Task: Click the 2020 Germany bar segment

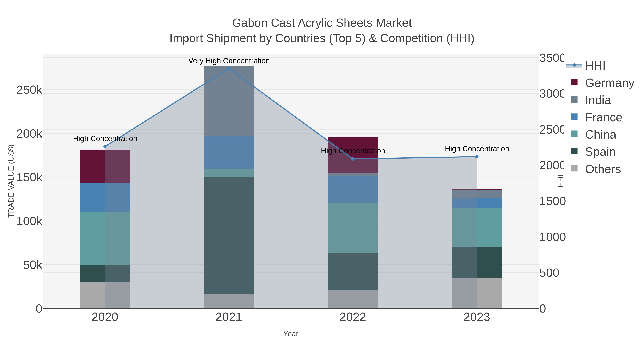Action: [105, 166]
